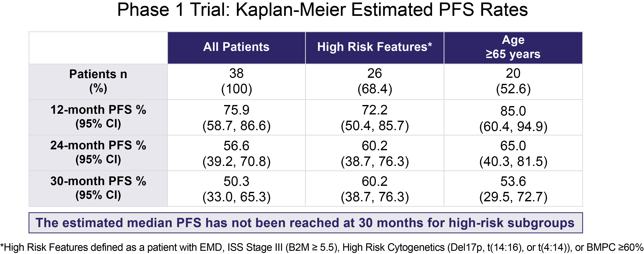644x254 pixels.
Task: Click the 24-month PFS % row label
Action: (x=98, y=153)
